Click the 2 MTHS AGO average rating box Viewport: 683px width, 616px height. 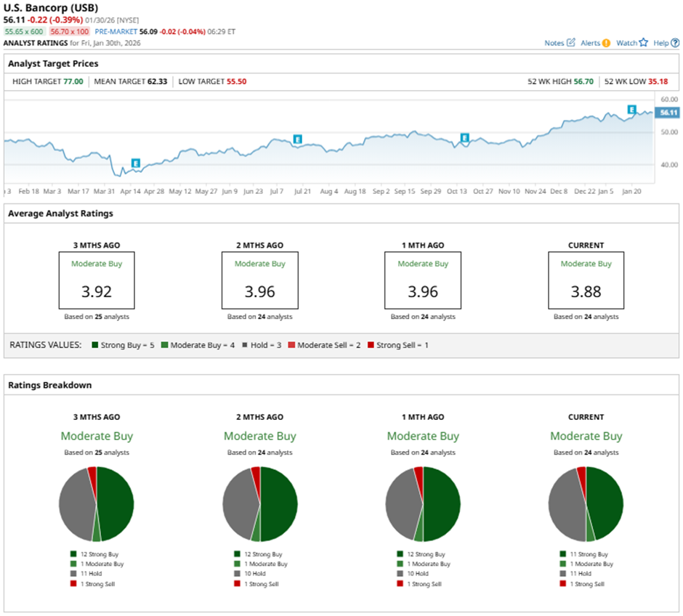click(x=259, y=280)
